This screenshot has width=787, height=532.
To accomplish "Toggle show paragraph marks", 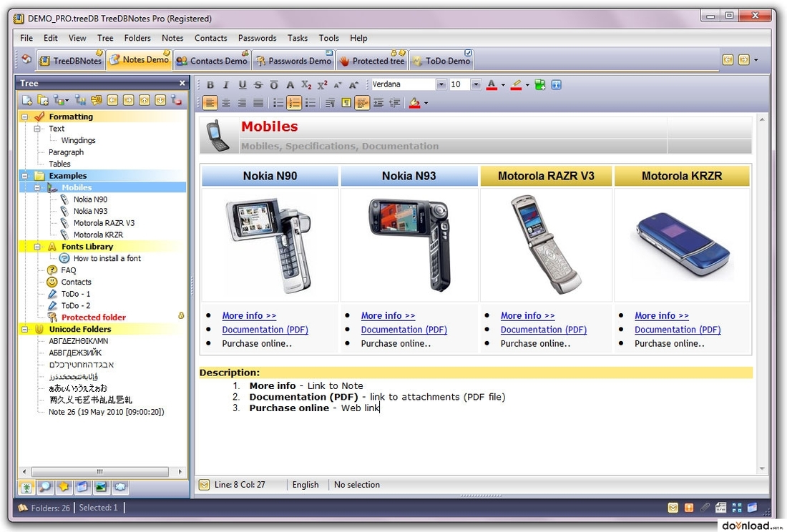I will [346, 103].
